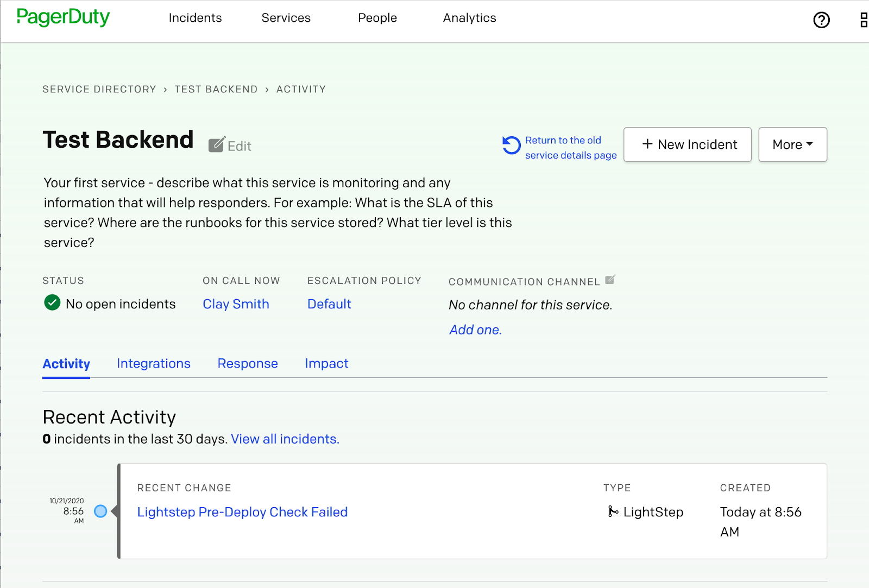Switch to the Response tab
Viewport: 869px width, 588px height.
pyautogui.click(x=248, y=363)
